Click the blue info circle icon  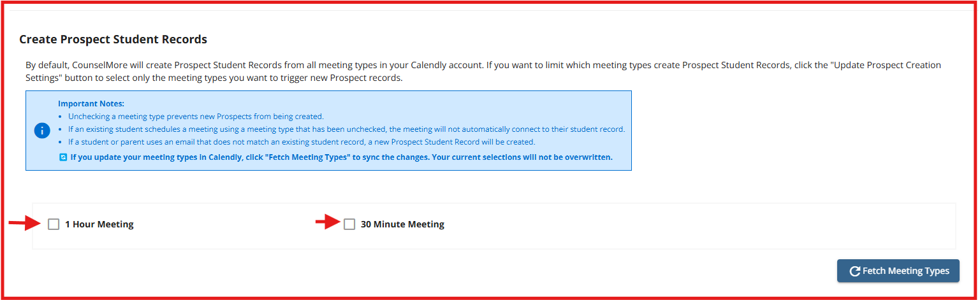[x=42, y=131]
